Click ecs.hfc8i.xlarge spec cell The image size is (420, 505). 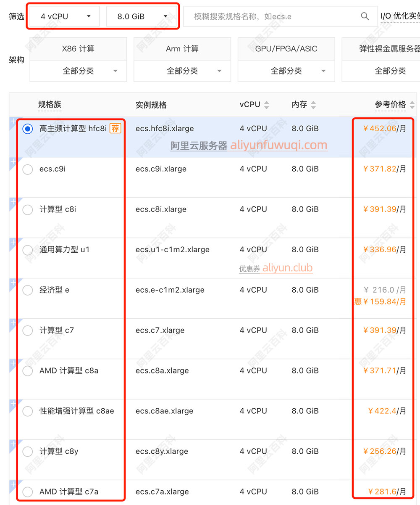tap(165, 129)
